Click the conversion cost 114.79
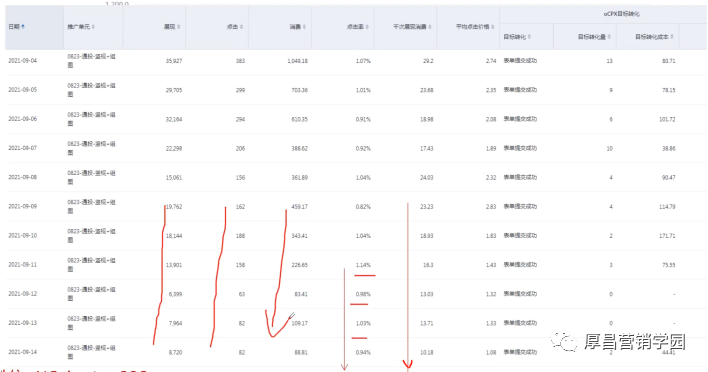The image size is (708, 372). point(667,206)
